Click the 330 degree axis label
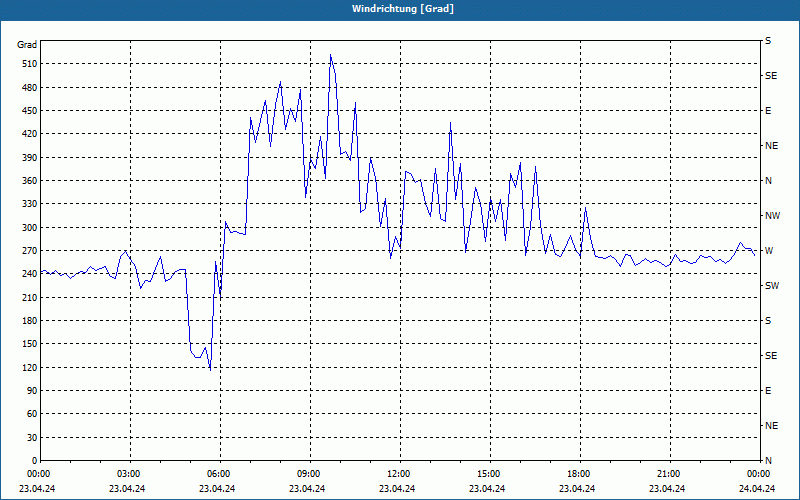The height and width of the screenshot is (500, 800). coord(29,204)
